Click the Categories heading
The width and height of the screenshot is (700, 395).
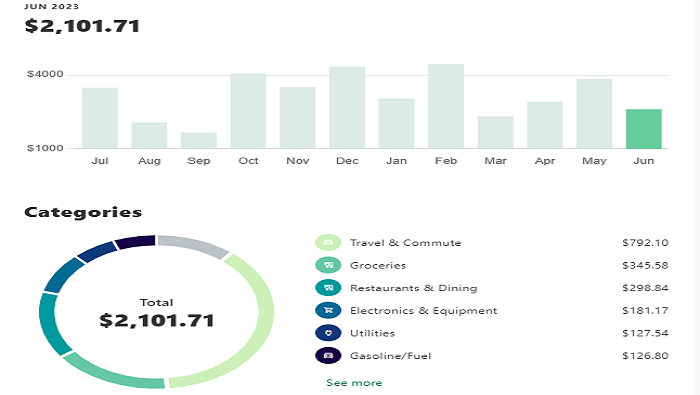coord(83,212)
